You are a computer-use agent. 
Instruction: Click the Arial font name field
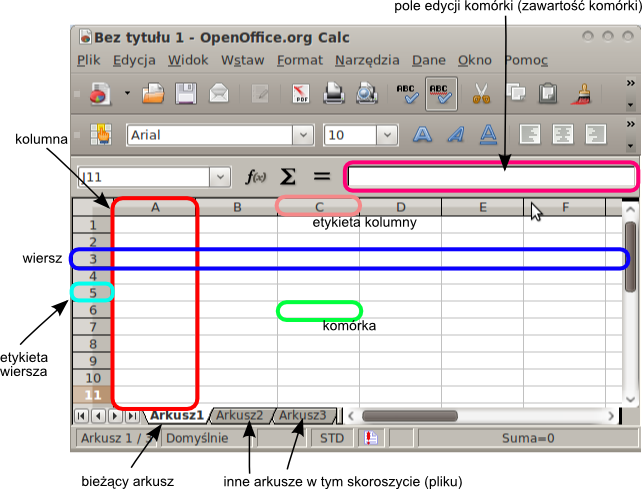tap(210, 135)
